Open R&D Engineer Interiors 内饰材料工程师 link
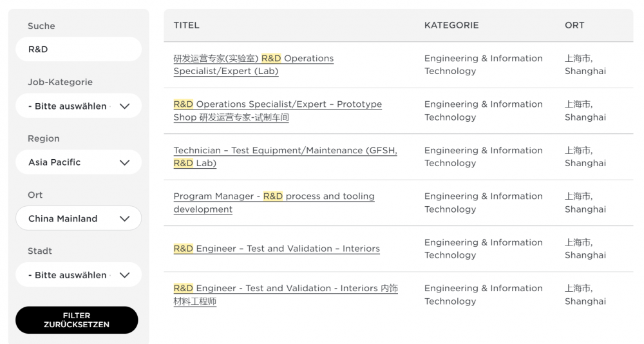 [x=285, y=294]
